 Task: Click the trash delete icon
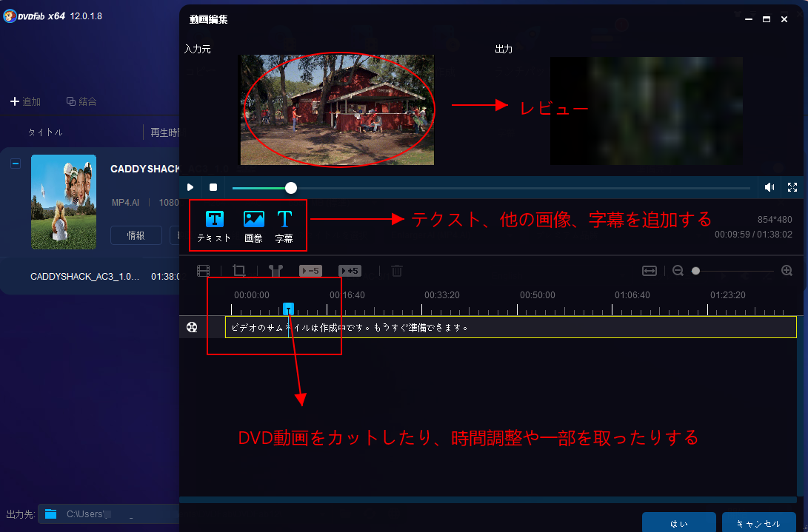pyautogui.click(x=397, y=271)
